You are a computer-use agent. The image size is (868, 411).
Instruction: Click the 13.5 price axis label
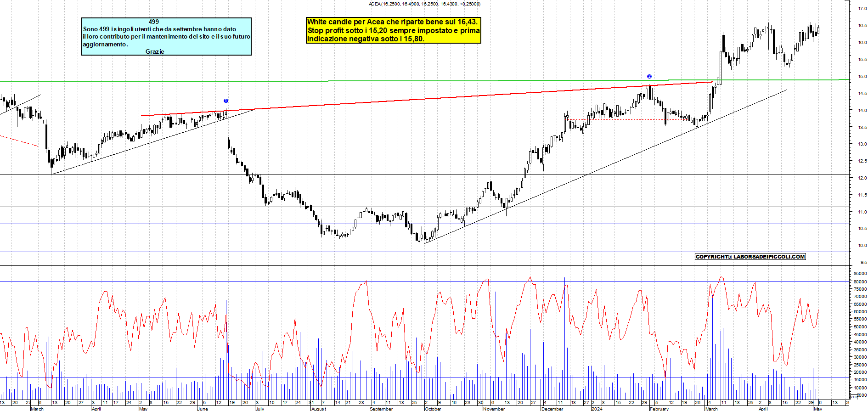[862, 128]
